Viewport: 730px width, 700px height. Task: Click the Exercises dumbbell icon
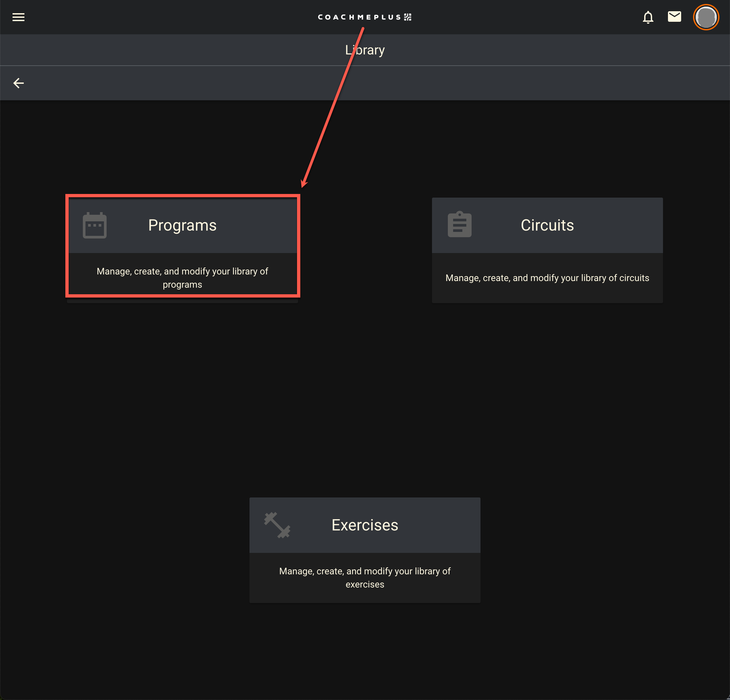pos(277,525)
